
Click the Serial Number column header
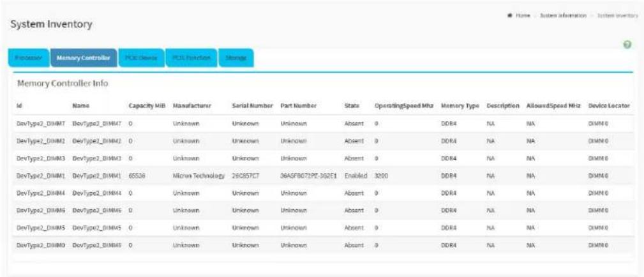pos(253,105)
